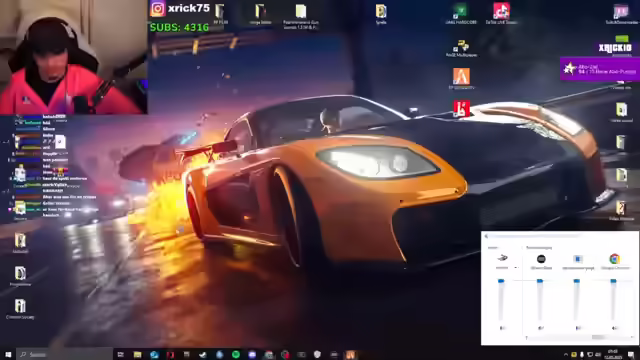Click the Google Chrome icon in volume mixer

pos(614,259)
